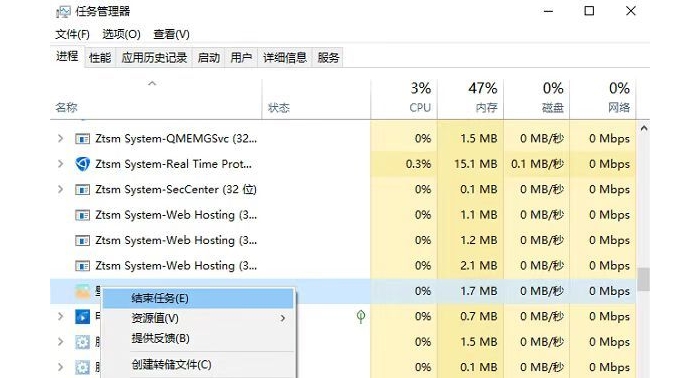The width and height of the screenshot is (693, 378).
Task: Expand the Ztsm System-QMEMGSvc process group
Action: (61, 139)
